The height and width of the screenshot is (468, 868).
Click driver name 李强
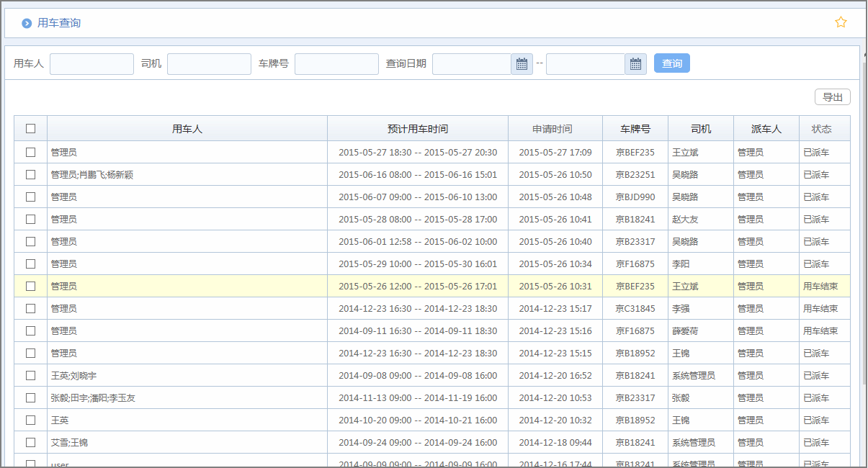(x=681, y=308)
